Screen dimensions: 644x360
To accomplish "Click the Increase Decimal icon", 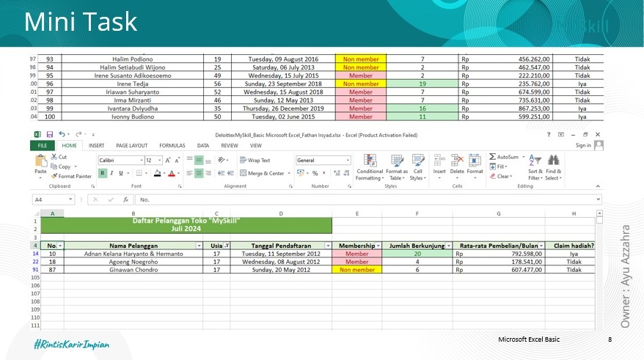I will click(x=337, y=173).
